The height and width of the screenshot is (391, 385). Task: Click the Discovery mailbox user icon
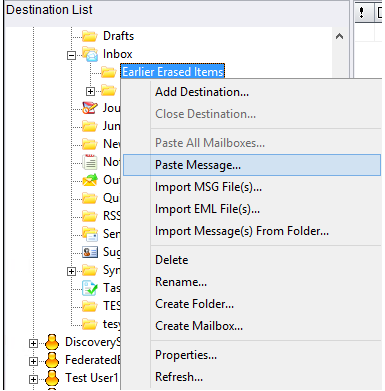[x=52, y=342]
